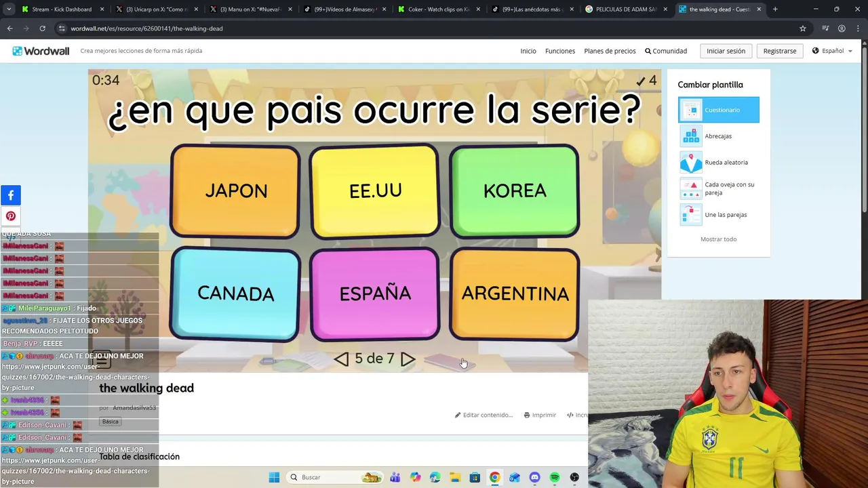The height and width of the screenshot is (488, 868).
Task: Click the embed code icon link
Action: click(577, 415)
